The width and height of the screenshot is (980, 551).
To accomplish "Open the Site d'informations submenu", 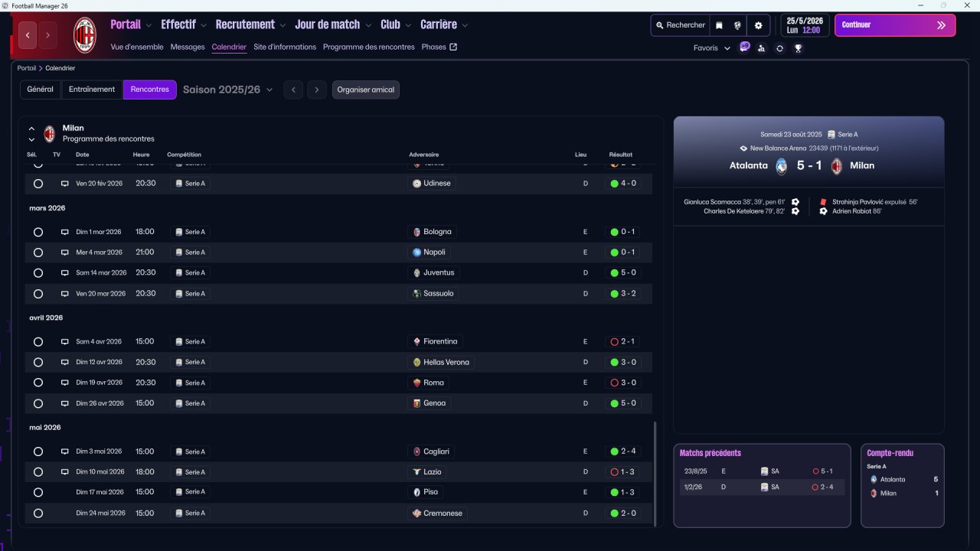I will [x=285, y=47].
